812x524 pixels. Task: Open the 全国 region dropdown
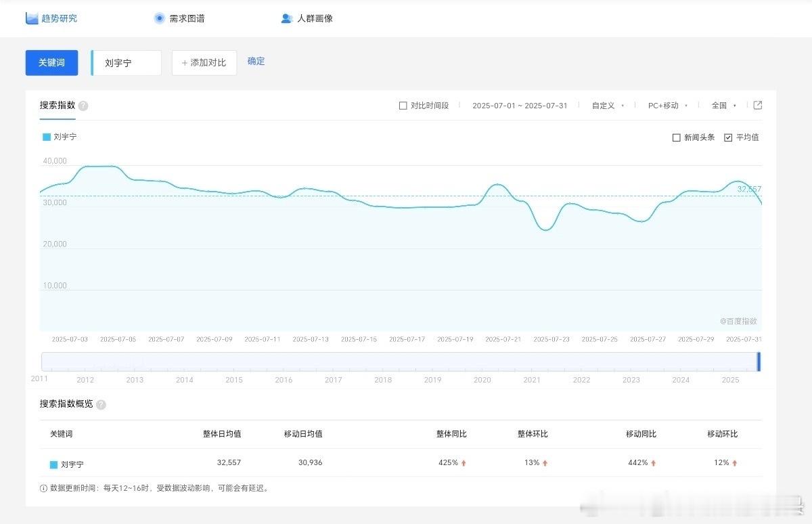[x=723, y=106]
